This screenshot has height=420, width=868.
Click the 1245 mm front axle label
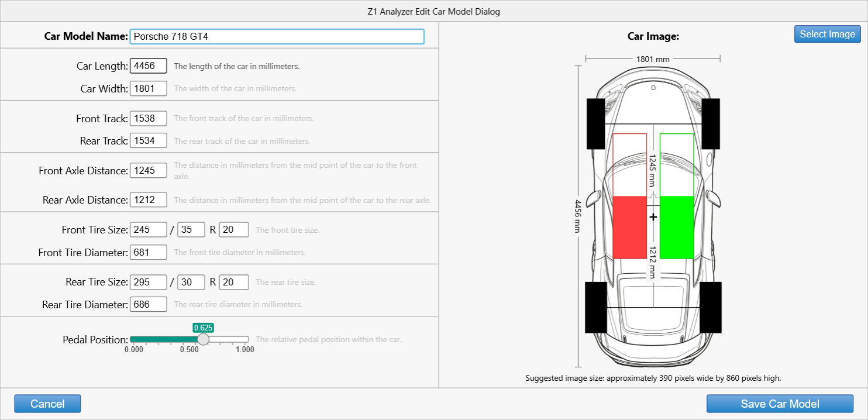(x=653, y=171)
